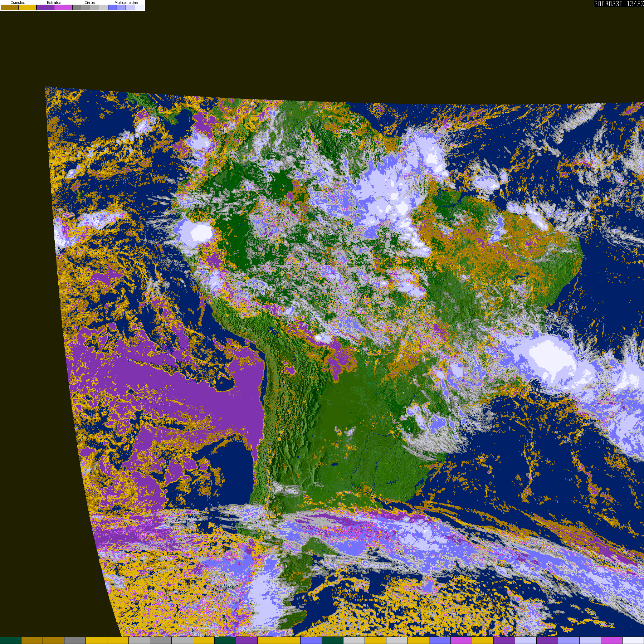Select the second-darkest gray Cirros swatch
This screenshot has height=644, width=644.
point(86,8)
